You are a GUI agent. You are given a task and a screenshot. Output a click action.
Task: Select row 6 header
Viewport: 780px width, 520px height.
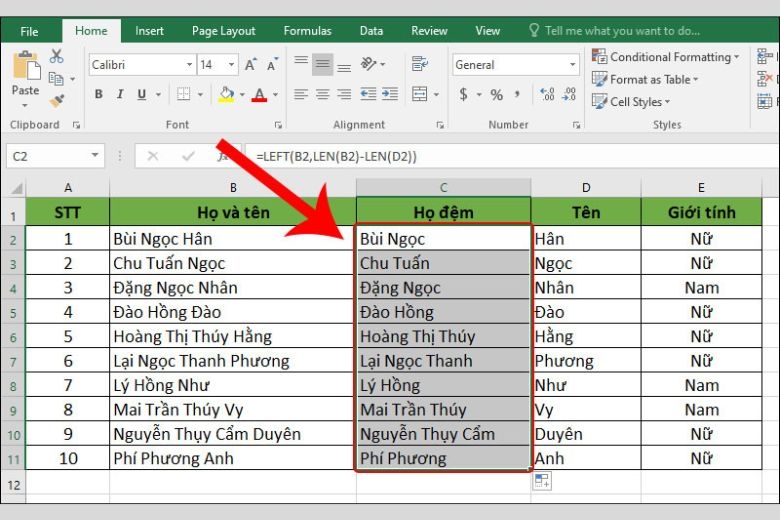[13, 337]
